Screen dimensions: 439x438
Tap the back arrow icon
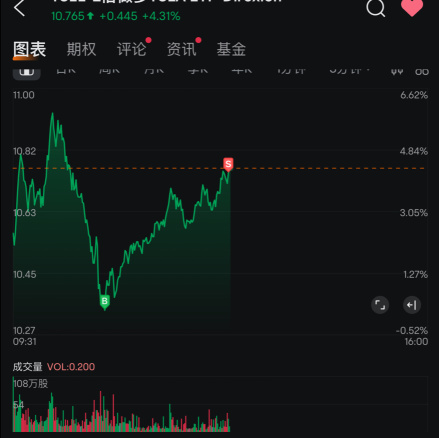tap(19, 8)
